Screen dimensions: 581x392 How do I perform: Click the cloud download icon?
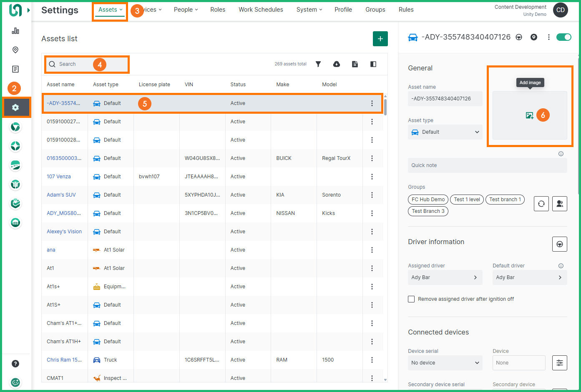(x=337, y=64)
